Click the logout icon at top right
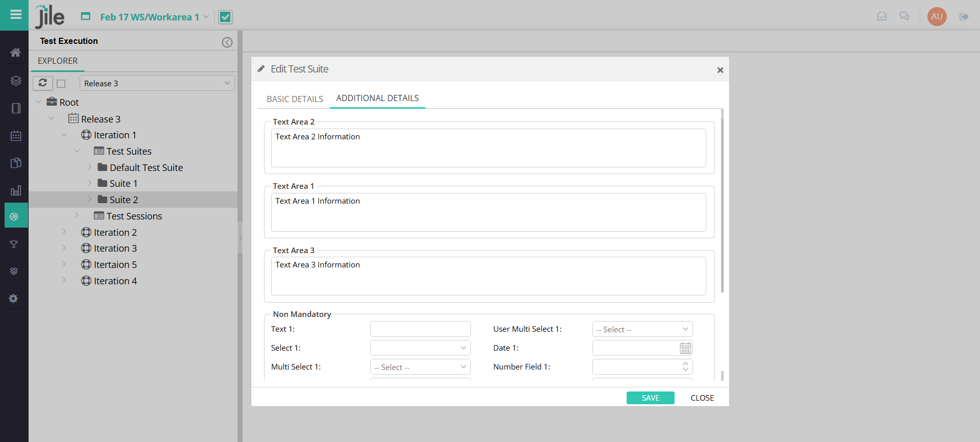 click(964, 17)
